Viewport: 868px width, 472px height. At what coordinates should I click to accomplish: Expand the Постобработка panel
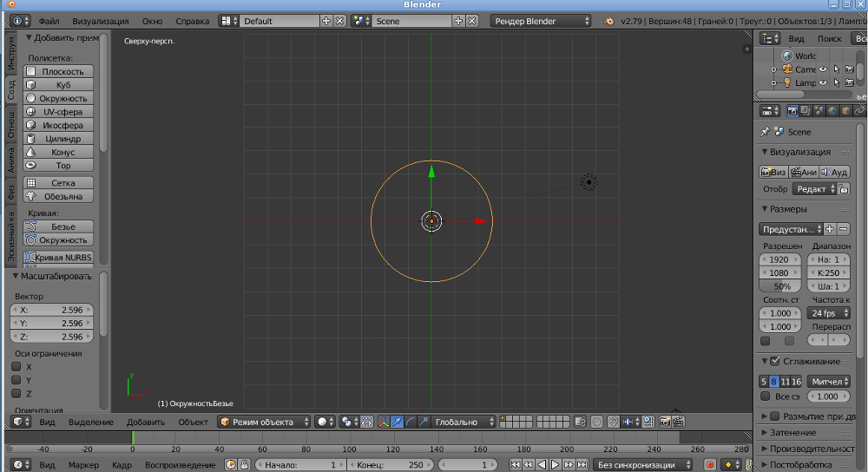click(x=800, y=464)
